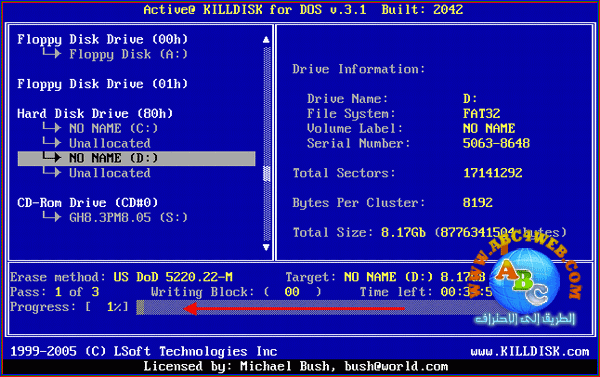Click the Volume Label NO NAME value
The width and height of the screenshot is (600, 377).
pos(489,128)
